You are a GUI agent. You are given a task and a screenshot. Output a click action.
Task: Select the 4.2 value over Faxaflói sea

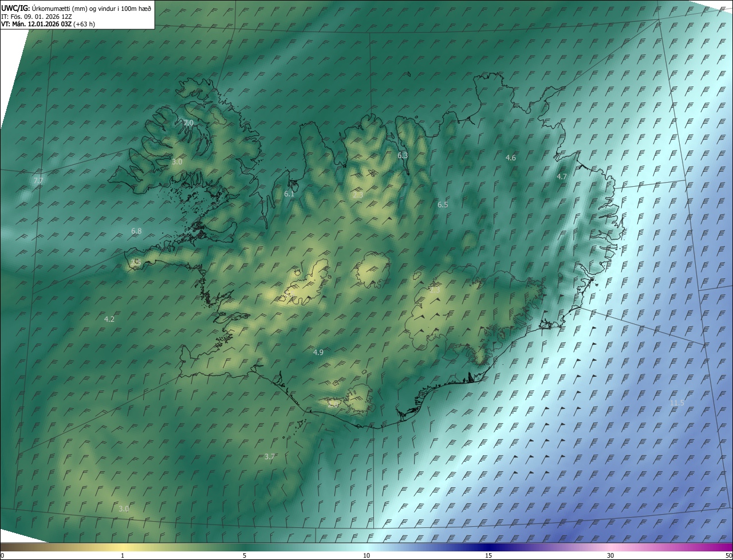point(109,320)
